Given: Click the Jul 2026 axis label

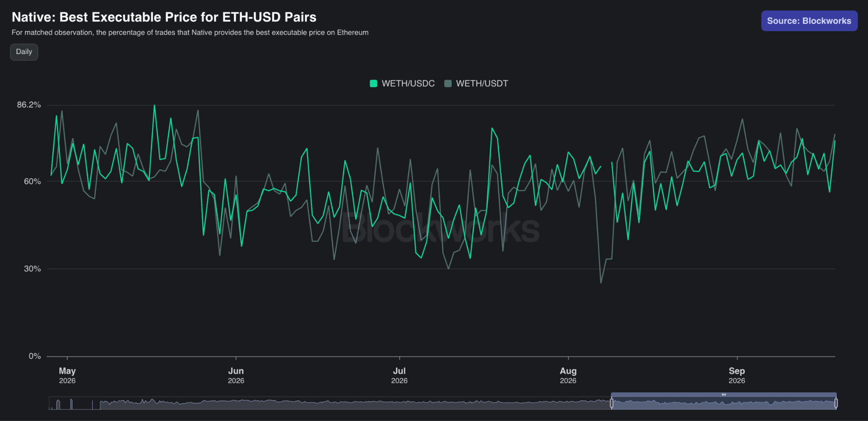Looking at the screenshot, I should tap(399, 375).
